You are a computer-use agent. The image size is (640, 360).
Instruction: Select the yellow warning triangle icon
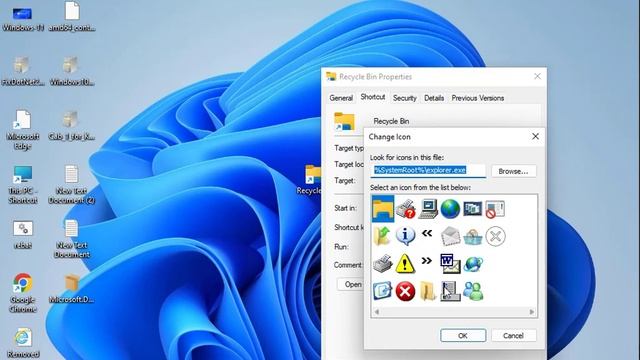pyautogui.click(x=405, y=263)
